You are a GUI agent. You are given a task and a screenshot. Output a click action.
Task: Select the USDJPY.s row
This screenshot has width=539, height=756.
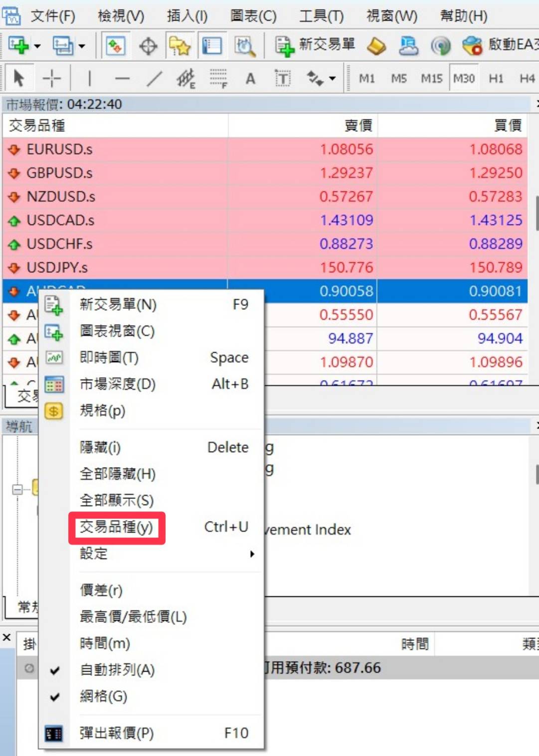pyautogui.click(x=265, y=267)
